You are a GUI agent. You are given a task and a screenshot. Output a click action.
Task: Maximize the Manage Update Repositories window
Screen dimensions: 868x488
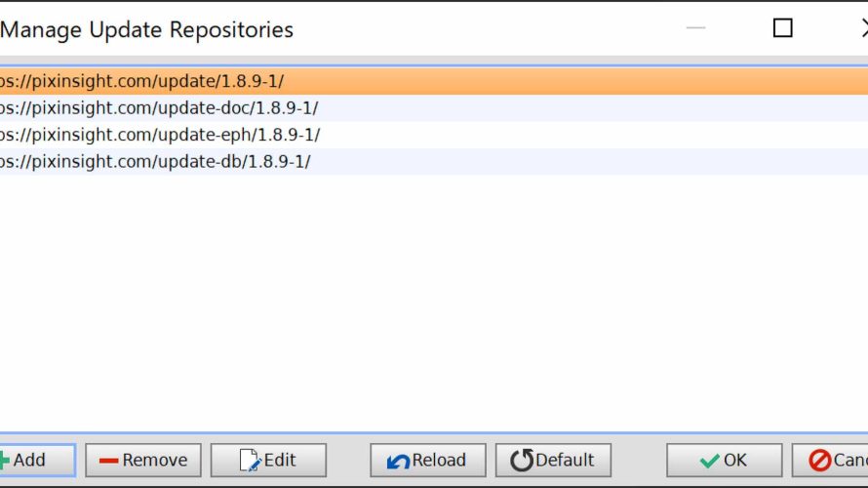pos(783,27)
